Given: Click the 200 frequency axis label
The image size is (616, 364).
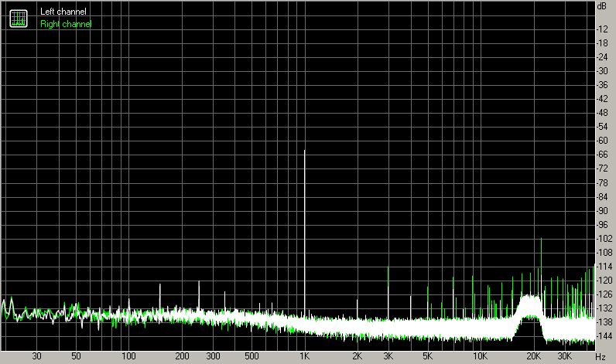Looking at the screenshot, I should click(182, 356).
